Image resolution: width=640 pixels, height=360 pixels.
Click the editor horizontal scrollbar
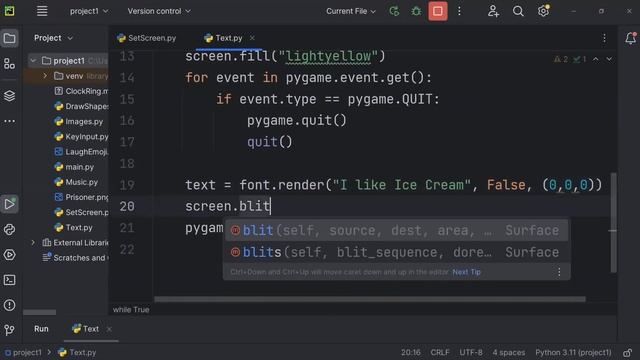tap(370, 299)
